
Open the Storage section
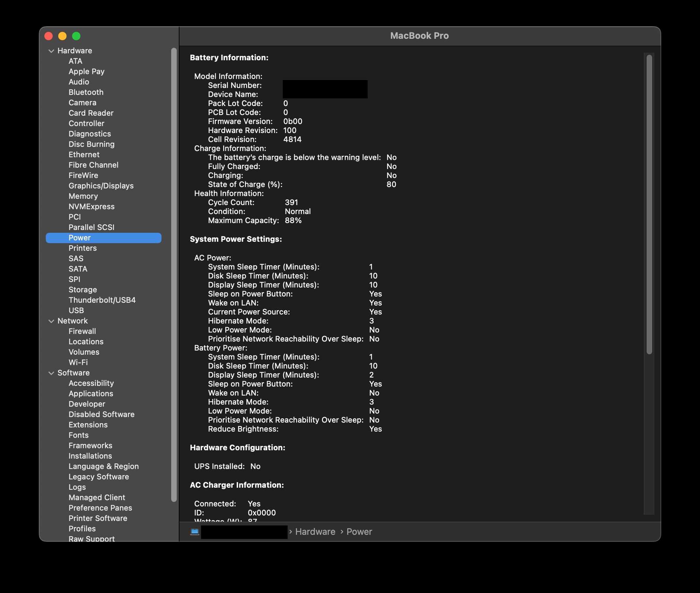[x=83, y=290]
